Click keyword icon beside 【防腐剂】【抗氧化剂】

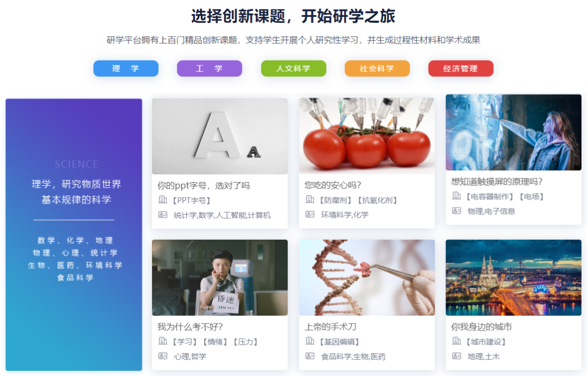click(x=310, y=199)
